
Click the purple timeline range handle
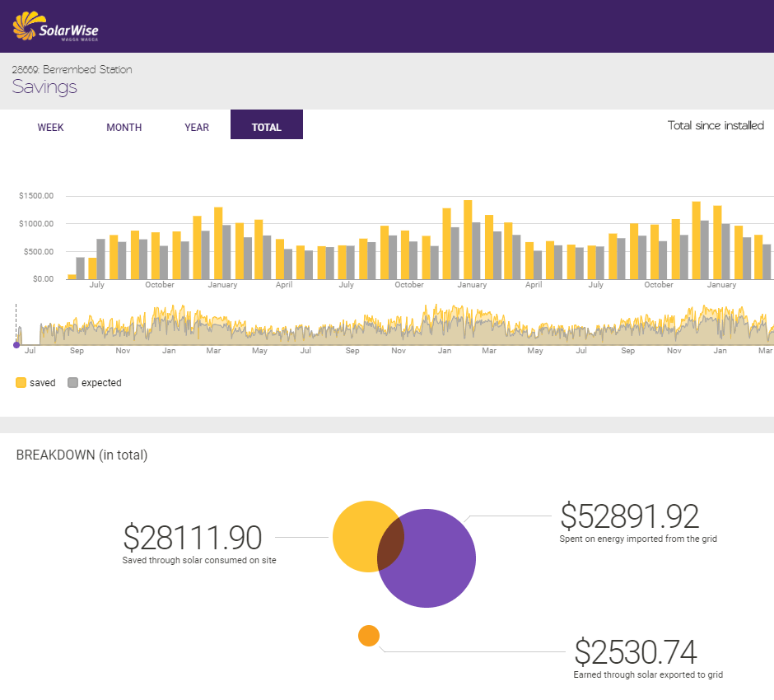coord(16,345)
